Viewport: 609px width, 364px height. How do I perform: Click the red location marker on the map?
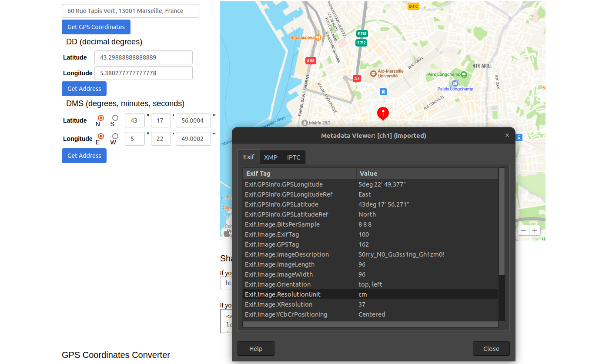click(x=383, y=114)
